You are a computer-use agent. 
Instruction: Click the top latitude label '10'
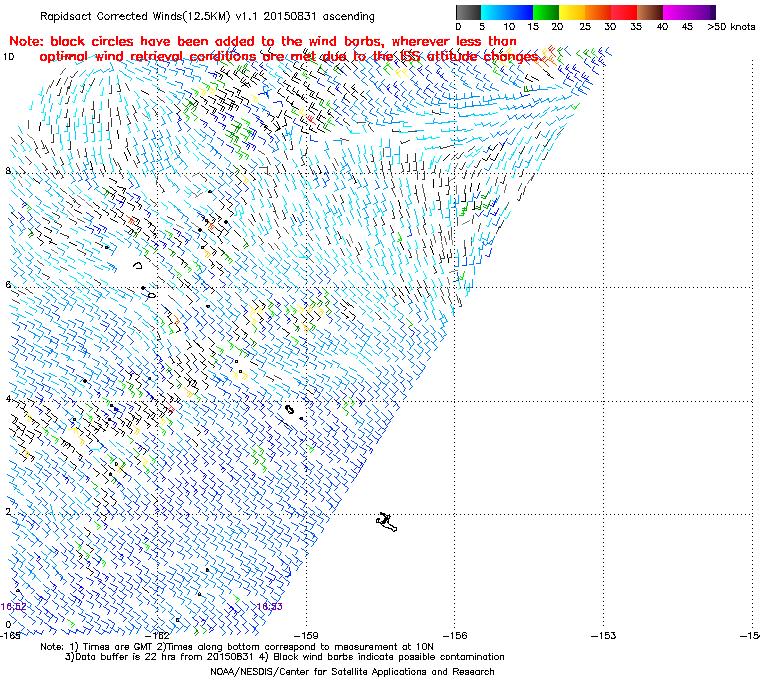[9, 57]
